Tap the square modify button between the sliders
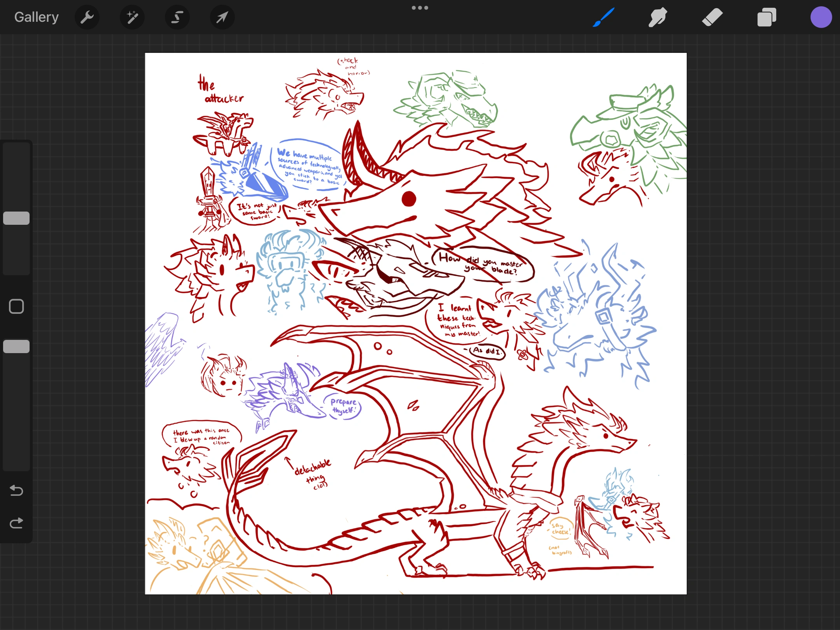This screenshot has width=840, height=630. 16,306
